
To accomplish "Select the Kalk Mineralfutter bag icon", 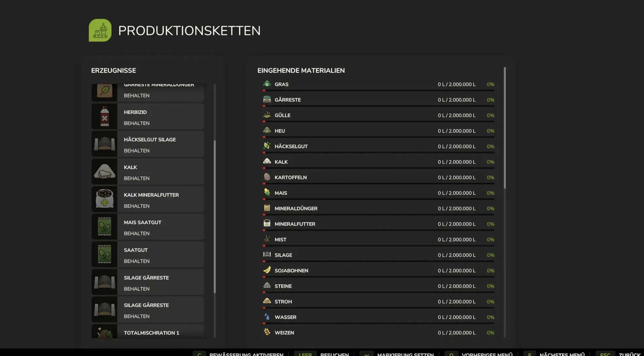I will pyautogui.click(x=104, y=199).
